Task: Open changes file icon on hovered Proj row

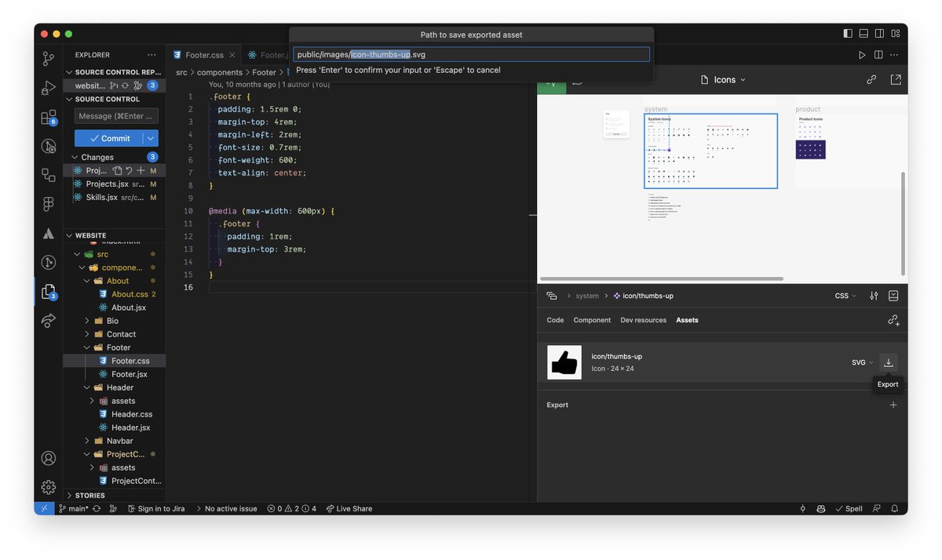Action: (x=117, y=170)
